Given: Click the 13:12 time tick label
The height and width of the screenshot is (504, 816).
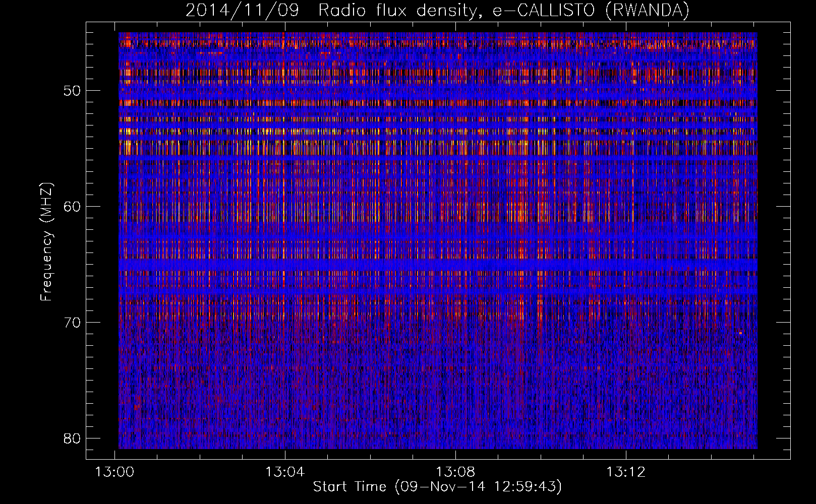Looking at the screenshot, I should pos(626,472).
